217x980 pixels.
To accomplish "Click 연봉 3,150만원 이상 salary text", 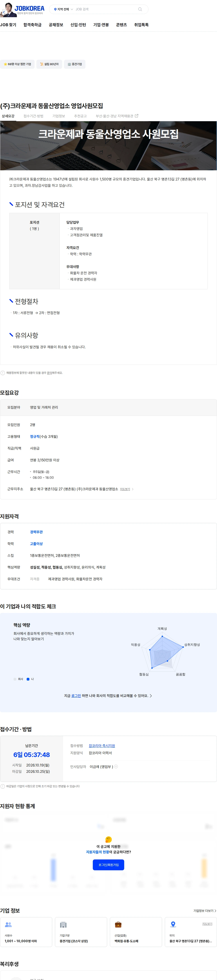I will (x=45, y=460).
